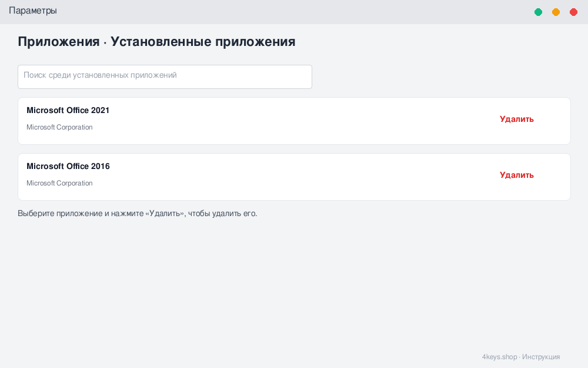Screen dimensions: 588x368
Task: Select the Microsoft Office 2016 title
Action: click(68, 167)
